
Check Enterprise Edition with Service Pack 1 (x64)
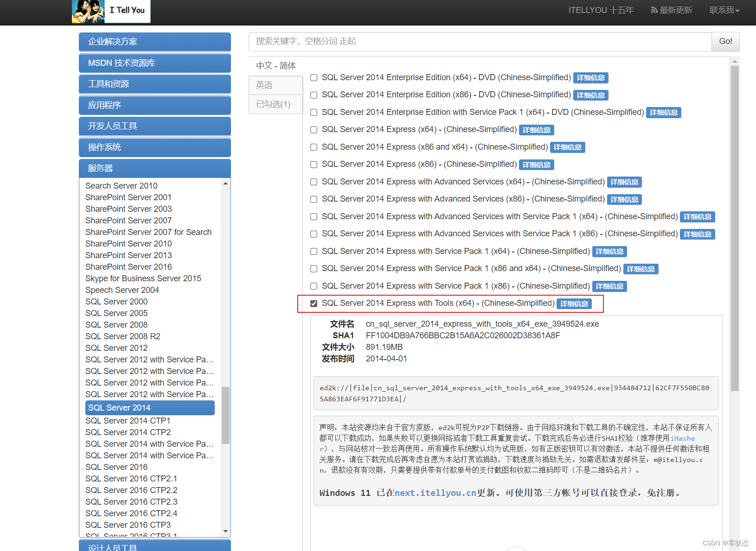(x=314, y=113)
